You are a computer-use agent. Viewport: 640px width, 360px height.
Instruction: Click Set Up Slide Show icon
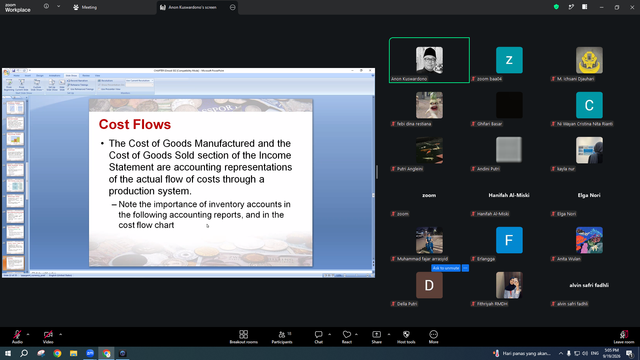pyautogui.click(x=52, y=84)
